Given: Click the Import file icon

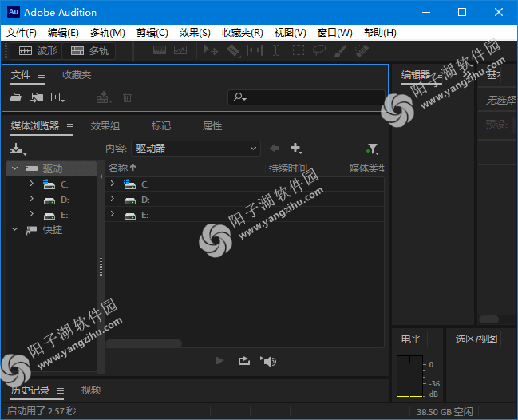Looking at the screenshot, I should [37, 97].
